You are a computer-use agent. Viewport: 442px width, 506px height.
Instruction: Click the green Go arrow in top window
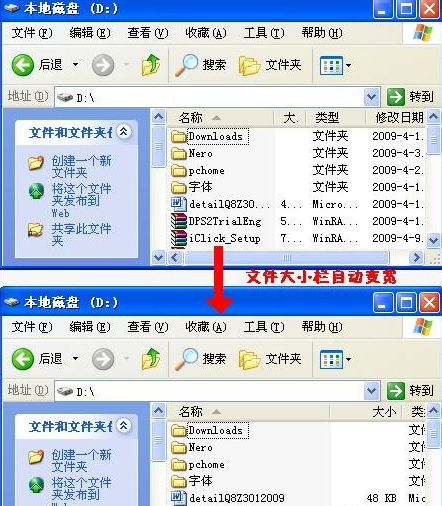coord(396,97)
